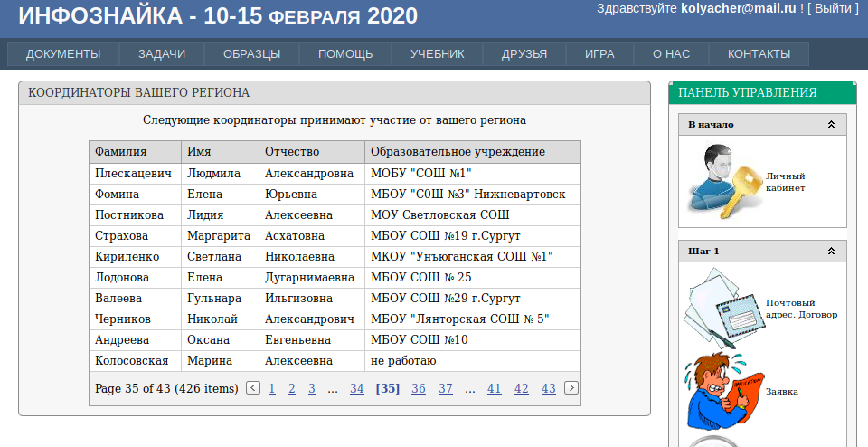
Task: Click the Отчество column header
Action: 312,152
